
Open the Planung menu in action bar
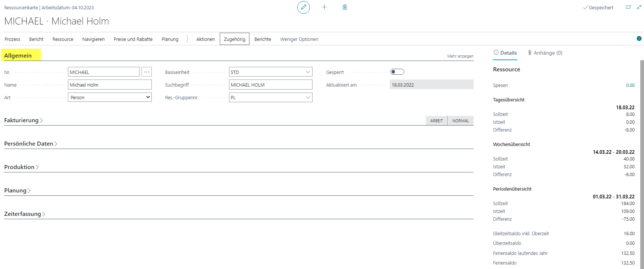coord(170,39)
